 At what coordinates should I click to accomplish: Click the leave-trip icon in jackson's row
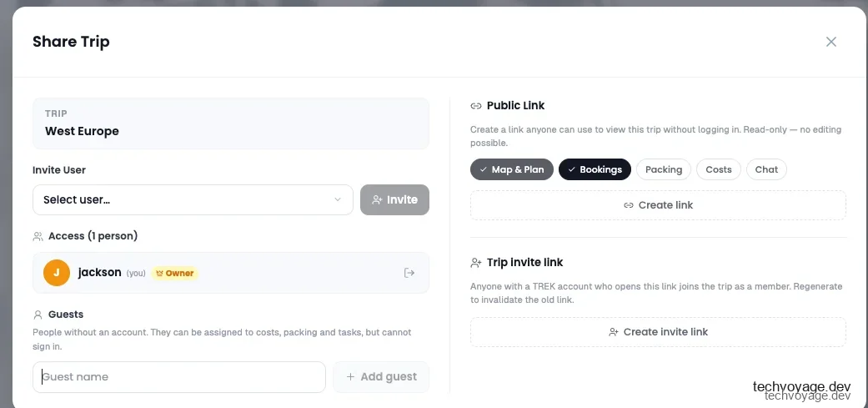(409, 272)
